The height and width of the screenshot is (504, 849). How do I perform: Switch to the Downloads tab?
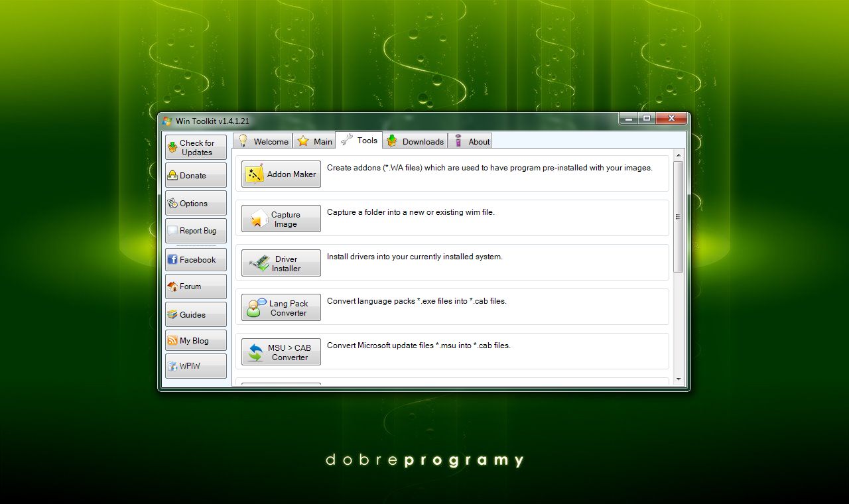click(415, 141)
